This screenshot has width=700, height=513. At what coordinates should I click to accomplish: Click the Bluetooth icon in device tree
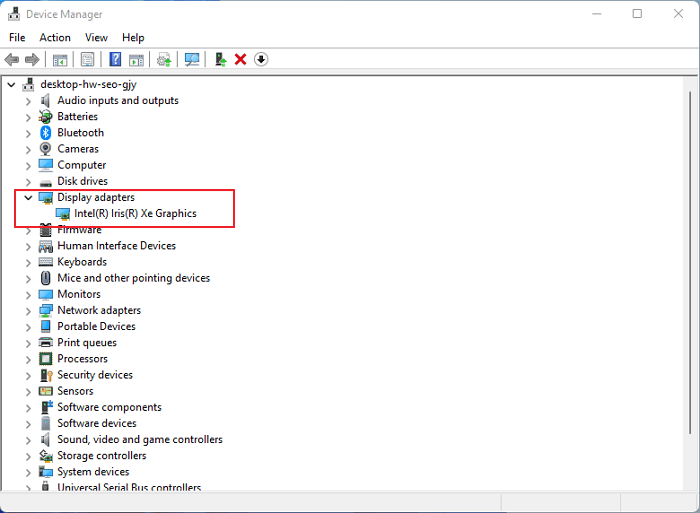point(46,133)
